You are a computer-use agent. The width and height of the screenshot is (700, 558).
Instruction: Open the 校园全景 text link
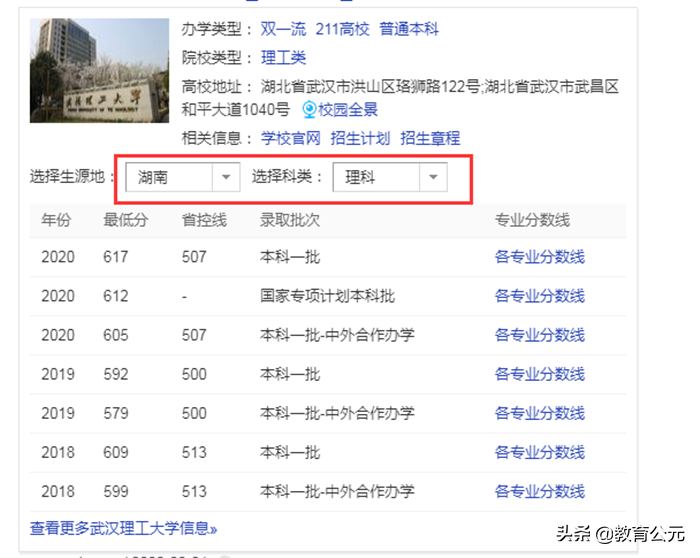[348, 109]
